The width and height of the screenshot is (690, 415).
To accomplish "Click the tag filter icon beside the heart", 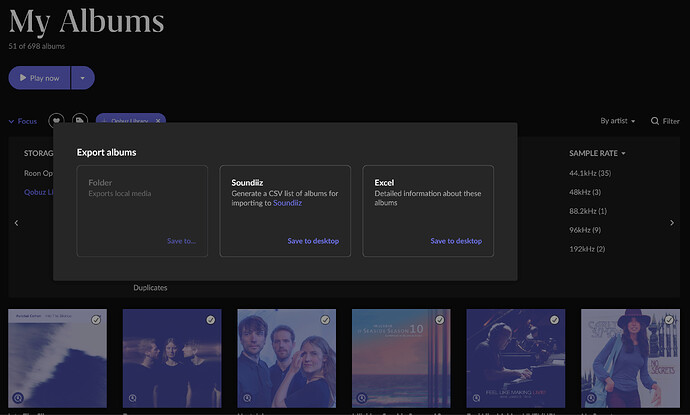I will click(x=80, y=120).
